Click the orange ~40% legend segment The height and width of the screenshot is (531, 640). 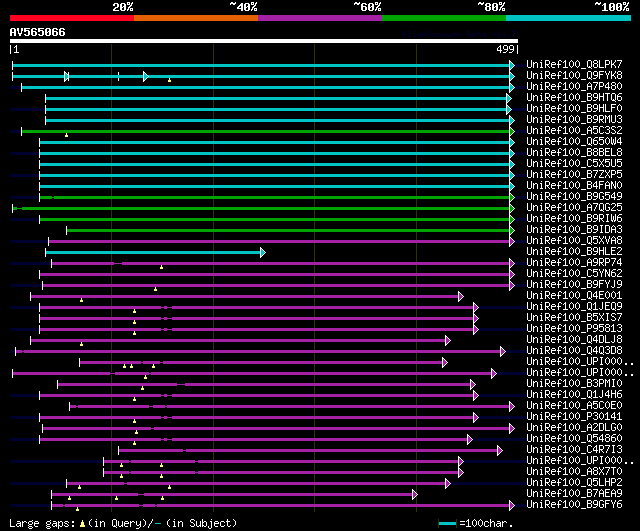[196, 18]
